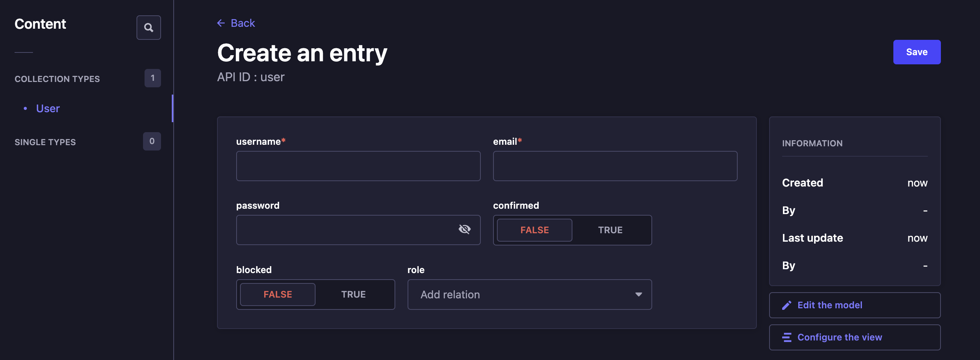Viewport: 980px width, 360px height.
Task: Select the SINGLE TYPES count badge
Action: point(152,141)
